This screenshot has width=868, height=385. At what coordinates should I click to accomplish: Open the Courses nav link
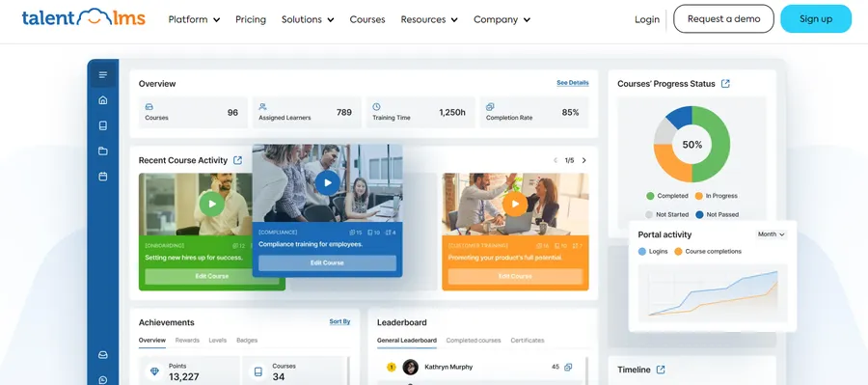point(367,19)
